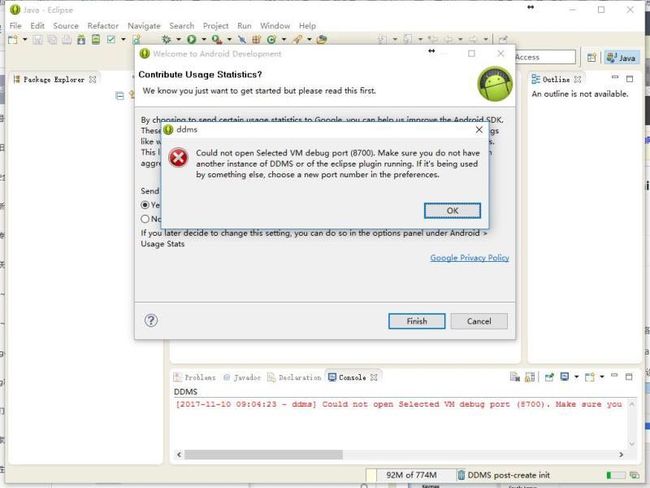Select the Java perspective button

(x=621, y=58)
